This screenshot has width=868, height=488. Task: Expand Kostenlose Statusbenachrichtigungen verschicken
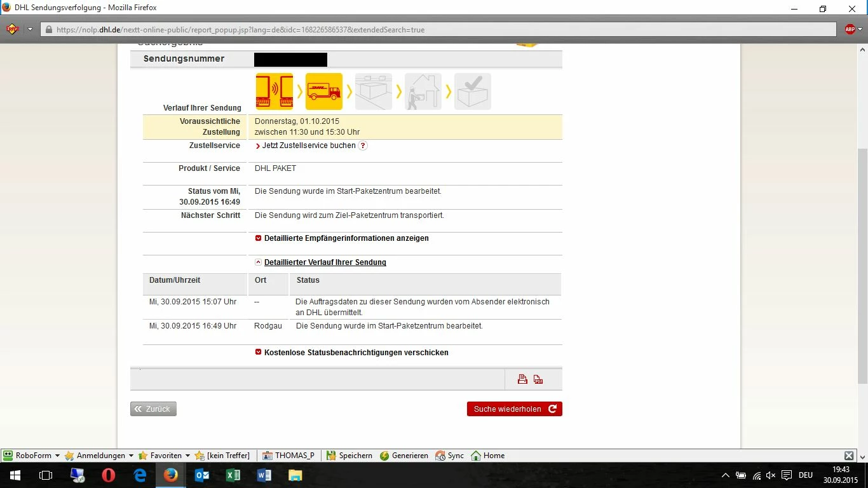pyautogui.click(x=352, y=353)
